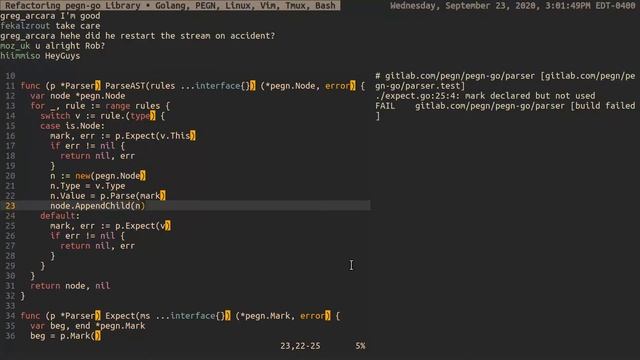Click 'if err != nil' on line 26

(x=83, y=236)
